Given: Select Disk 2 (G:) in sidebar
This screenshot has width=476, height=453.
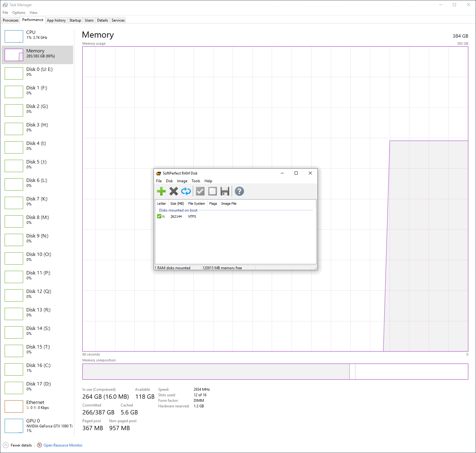Looking at the screenshot, I should tap(37, 110).
